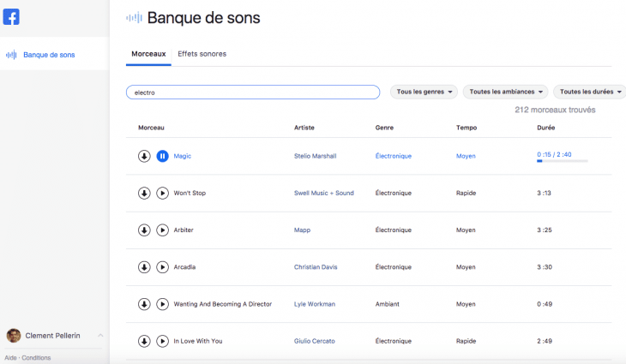Download Wanting And Becoming A Director

144,304
